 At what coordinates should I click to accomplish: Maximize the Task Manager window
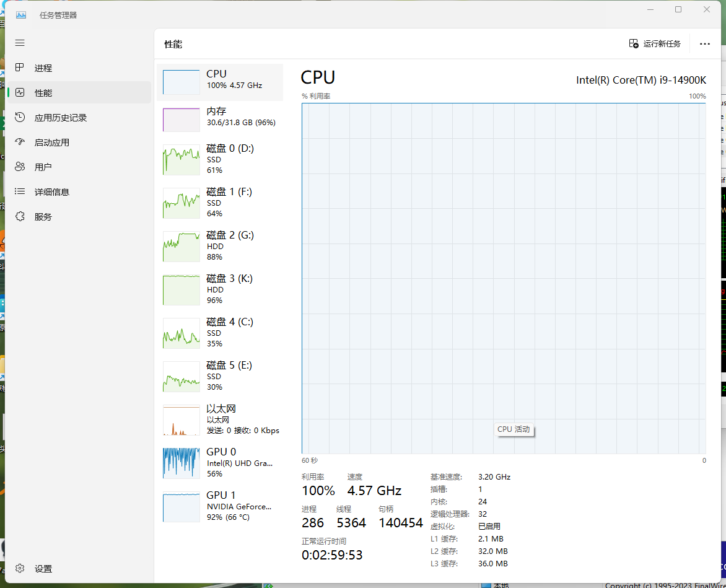[678, 10]
